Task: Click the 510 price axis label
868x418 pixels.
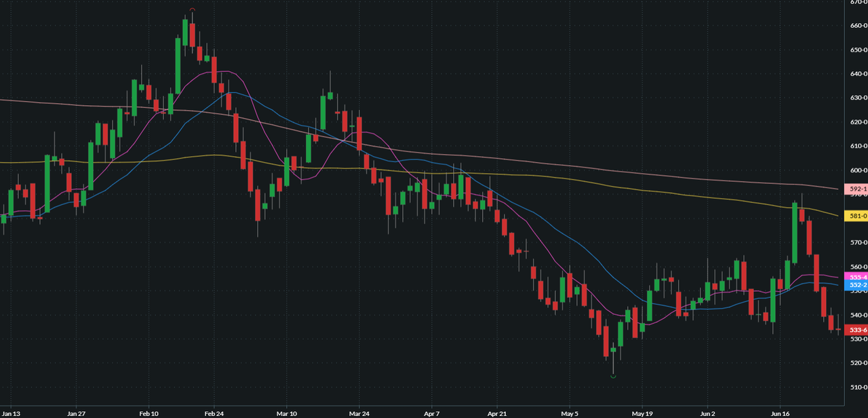Action: point(859,387)
